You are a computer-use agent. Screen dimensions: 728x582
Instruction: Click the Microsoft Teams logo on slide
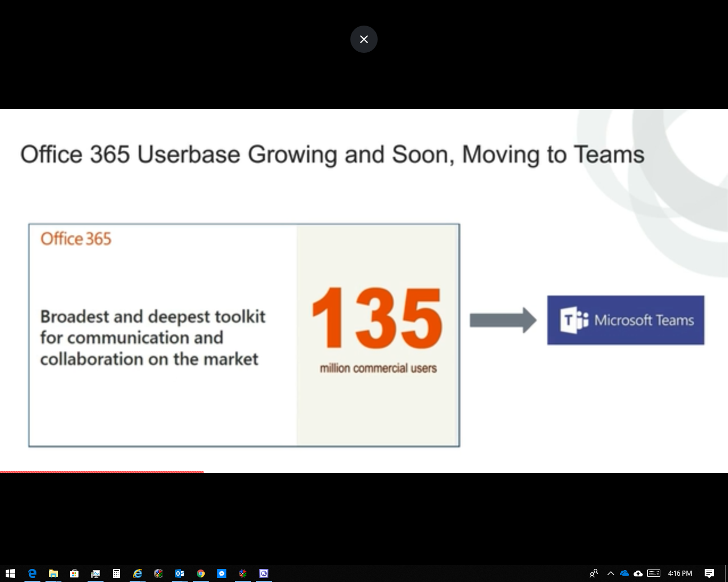[x=626, y=320]
